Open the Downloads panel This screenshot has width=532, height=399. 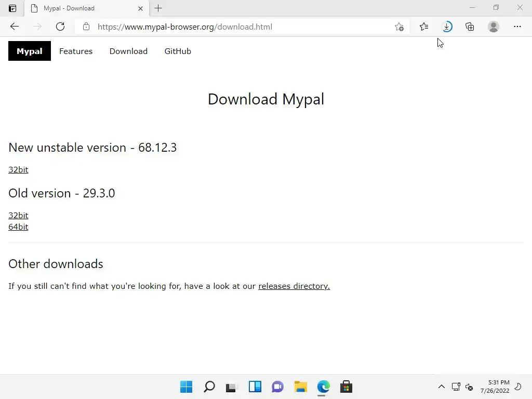click(x=447, y=26)
